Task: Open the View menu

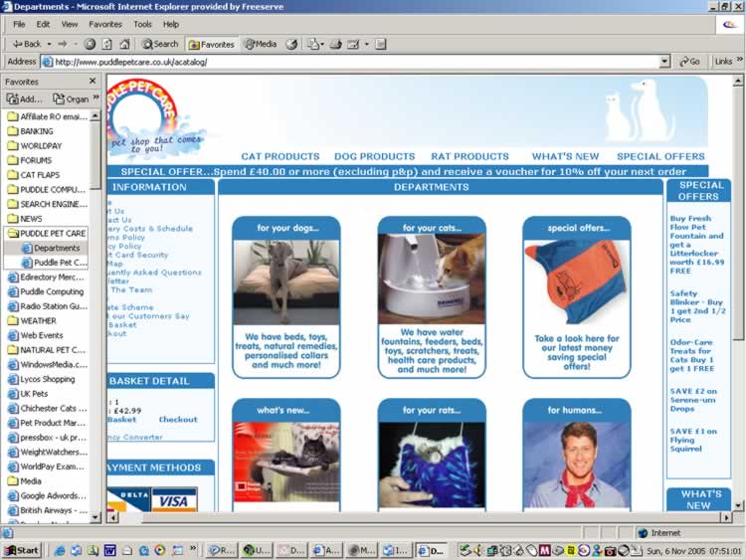Action: pyautogui.click(x=70, y=24)
